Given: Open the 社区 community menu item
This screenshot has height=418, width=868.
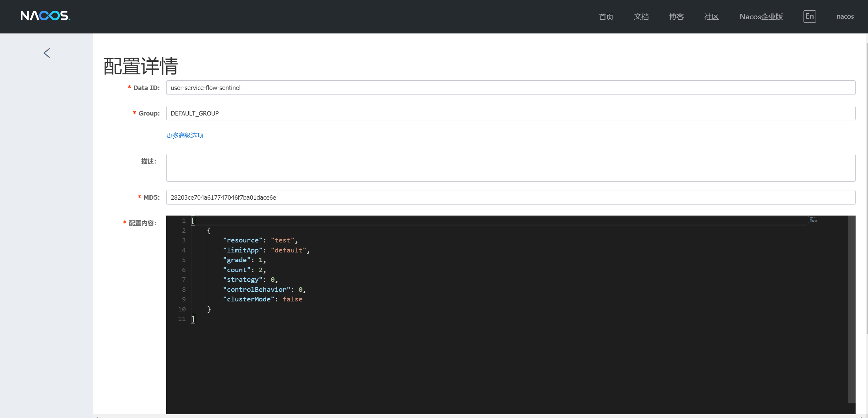Looking at the screenshot, I should point(711,17).
